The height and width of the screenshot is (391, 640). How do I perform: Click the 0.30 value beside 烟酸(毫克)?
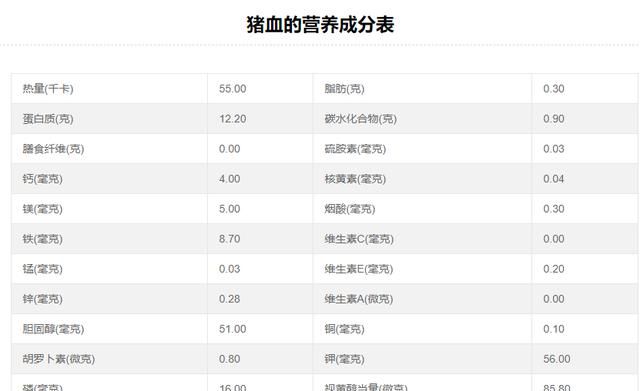click(554, 209)
